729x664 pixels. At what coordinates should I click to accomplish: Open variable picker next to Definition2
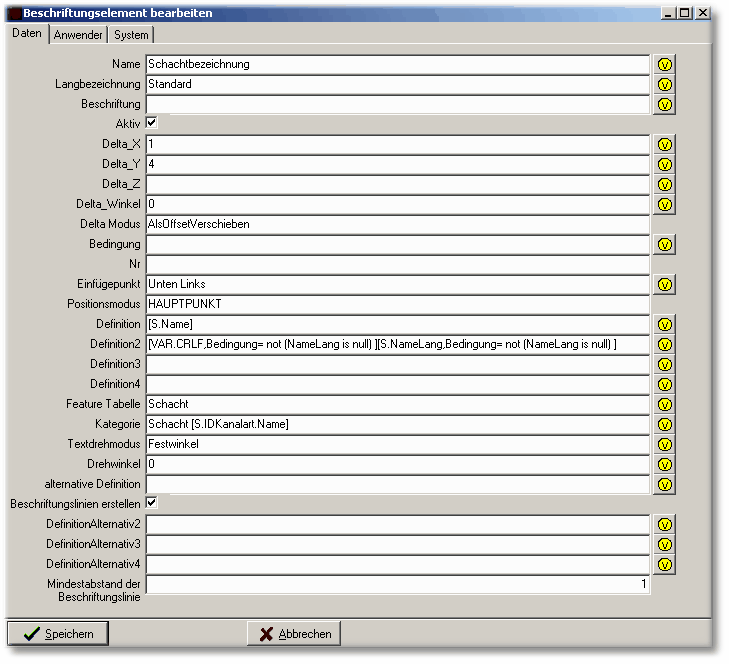[x=665, y=344]
